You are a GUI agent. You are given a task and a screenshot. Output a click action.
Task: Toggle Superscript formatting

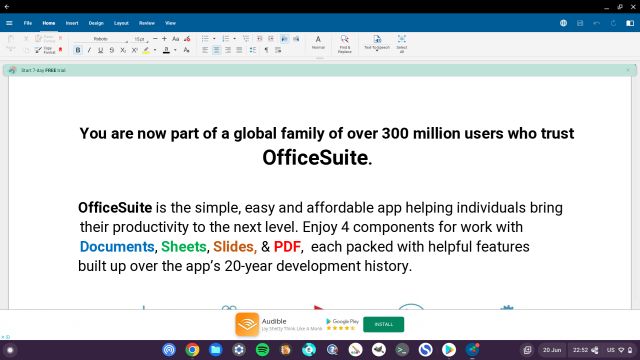134,50
